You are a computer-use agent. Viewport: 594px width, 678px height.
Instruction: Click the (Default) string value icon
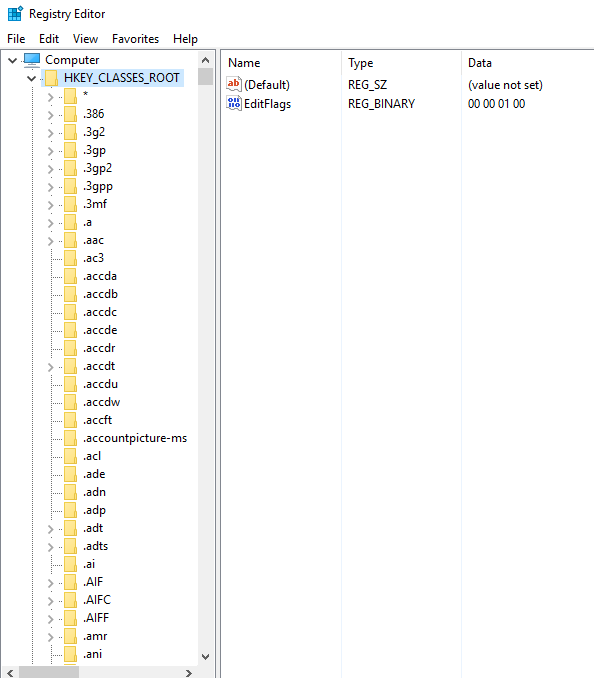[233, 84]
